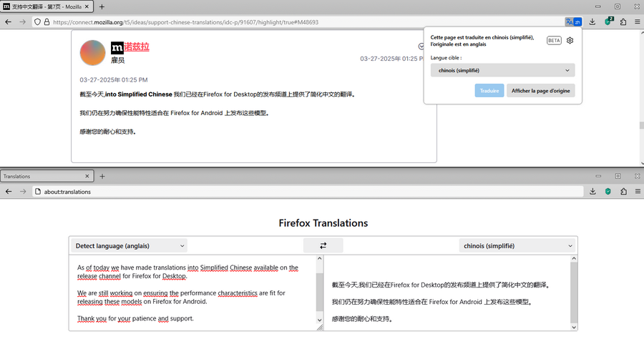Open the post options chevron icon

421,46
